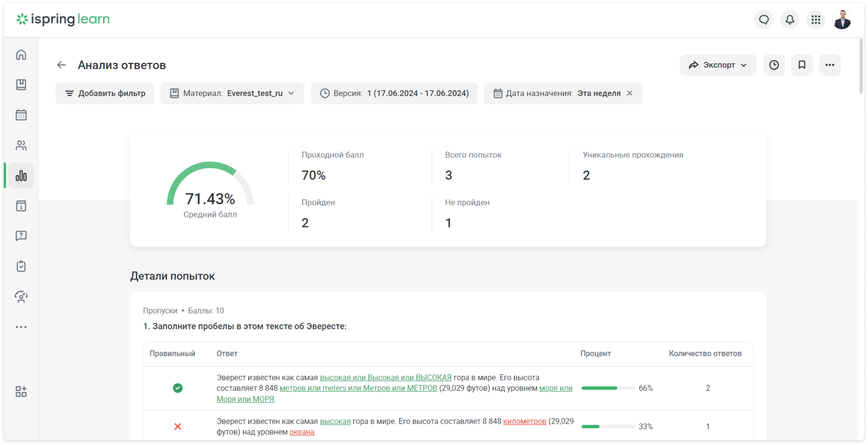Open the clipboard checklist icon in sidebar
Viewport: 868px width, 445px height.
(21, 266)
